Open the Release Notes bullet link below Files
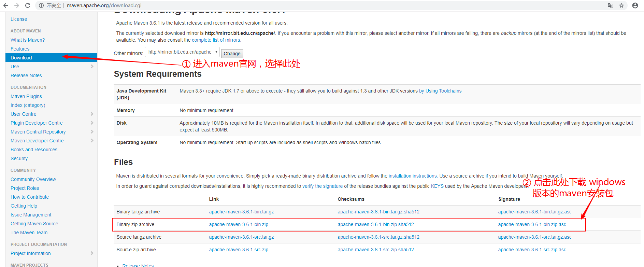This screenshot has height=267, width=644. [x=138, y=265]
